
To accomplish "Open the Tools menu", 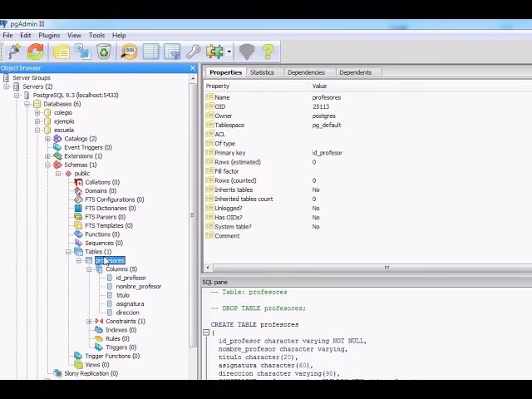I will pos(96,35).
